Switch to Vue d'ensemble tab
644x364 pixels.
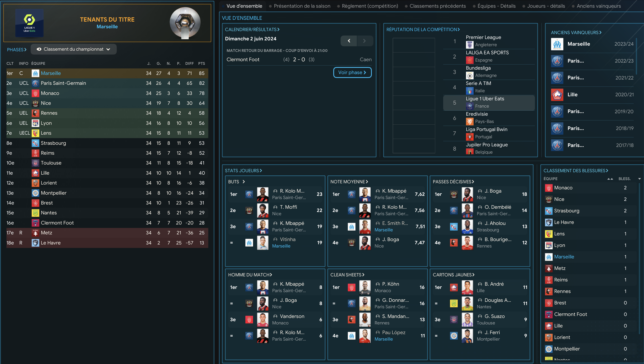(x=244, y=6)
